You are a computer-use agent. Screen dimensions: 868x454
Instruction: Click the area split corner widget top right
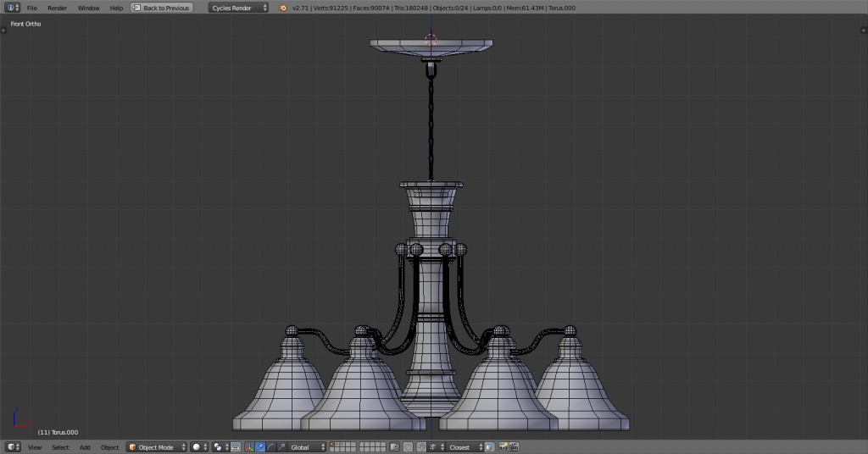[x=864, y=30]
